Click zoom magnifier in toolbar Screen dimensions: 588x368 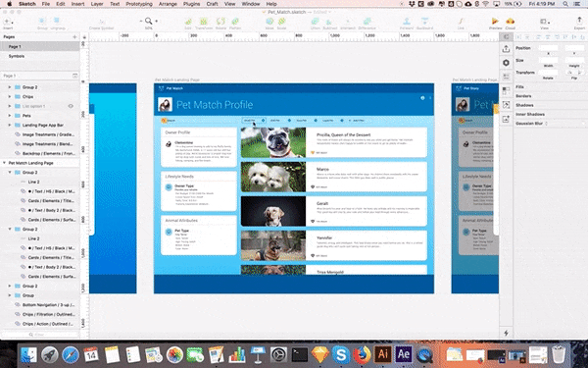(149, 21)
